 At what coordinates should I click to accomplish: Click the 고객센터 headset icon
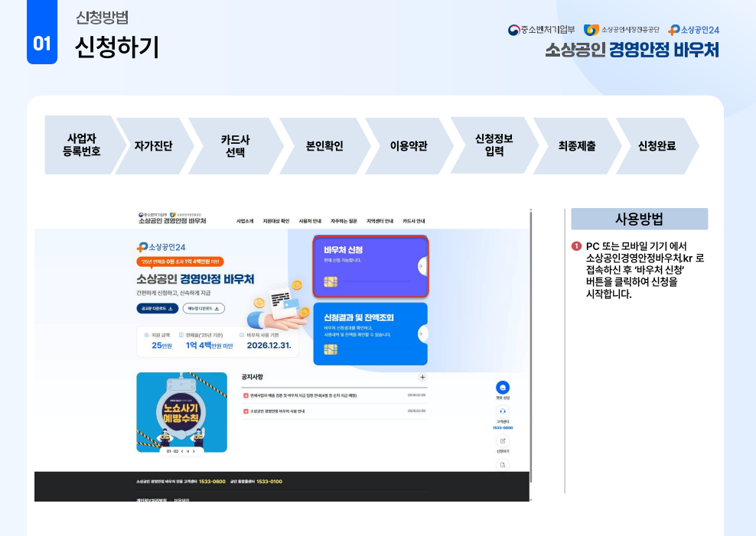[x=503, y=411]
